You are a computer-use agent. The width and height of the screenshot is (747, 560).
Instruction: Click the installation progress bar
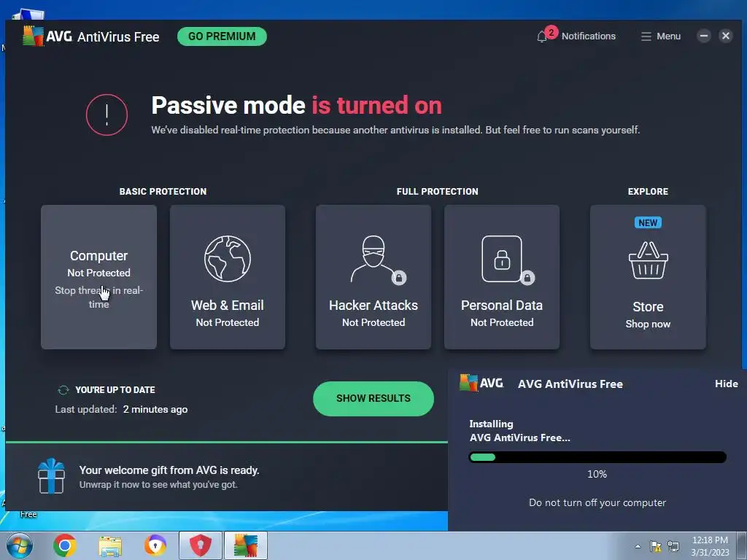pyautogui.click(x=597, y=457)
